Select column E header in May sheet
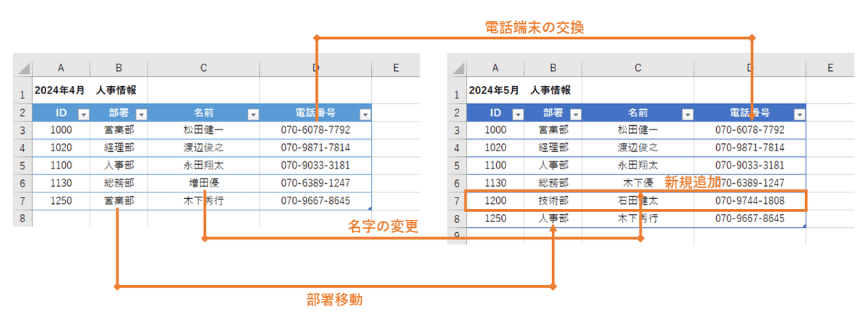868x319 pixels. coord(830,68)
